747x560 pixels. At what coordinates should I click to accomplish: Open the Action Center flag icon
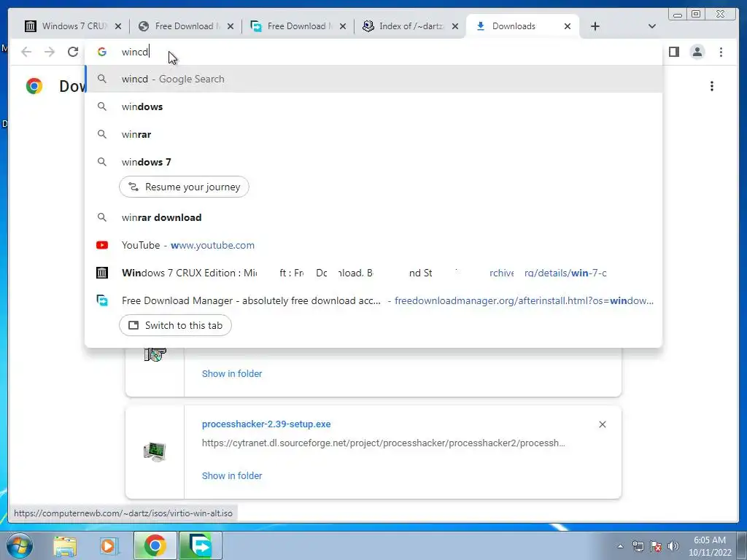(656, 546)
